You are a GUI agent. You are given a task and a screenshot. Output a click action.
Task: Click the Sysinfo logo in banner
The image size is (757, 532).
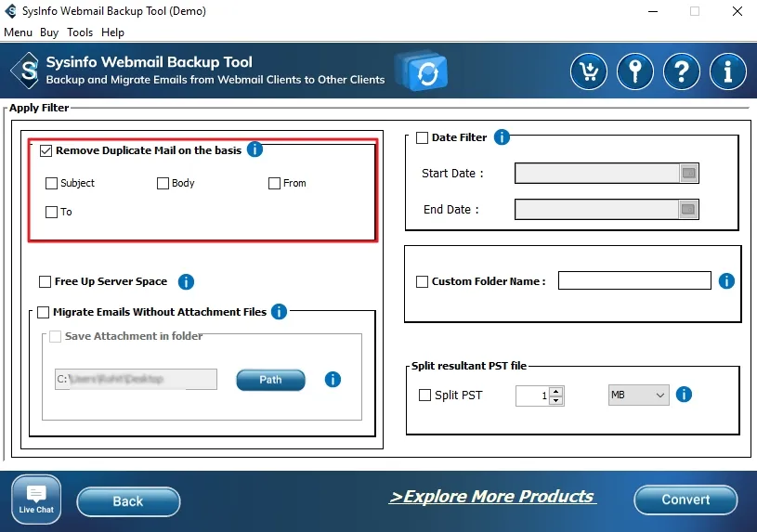(x=27, y=71)
